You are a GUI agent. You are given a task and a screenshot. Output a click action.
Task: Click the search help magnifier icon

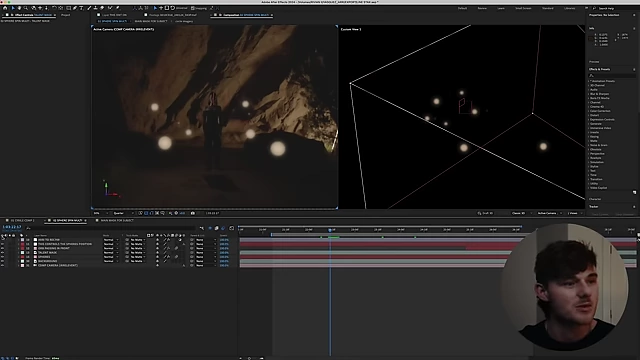tap(594, 8)
